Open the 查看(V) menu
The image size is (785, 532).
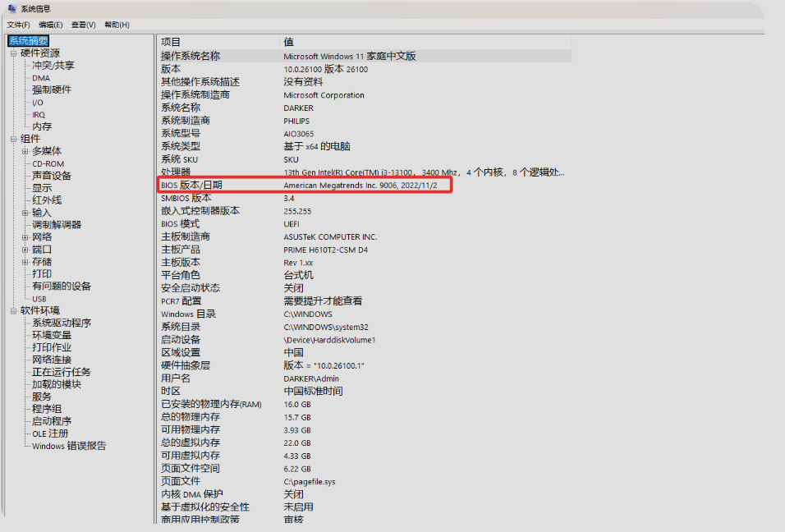coord(83,25)
